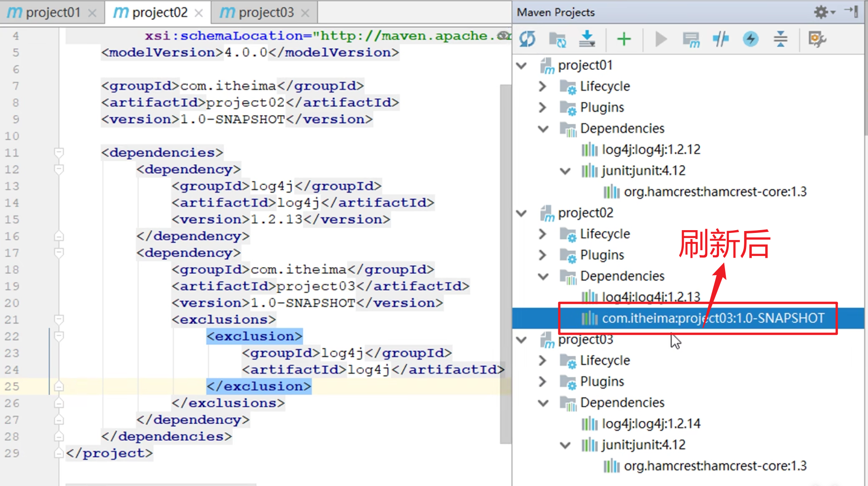The width and height of the screenshot is (868, 486).
Task: Click the closing exclusion tag on line 25
Action: click(259, 386)
